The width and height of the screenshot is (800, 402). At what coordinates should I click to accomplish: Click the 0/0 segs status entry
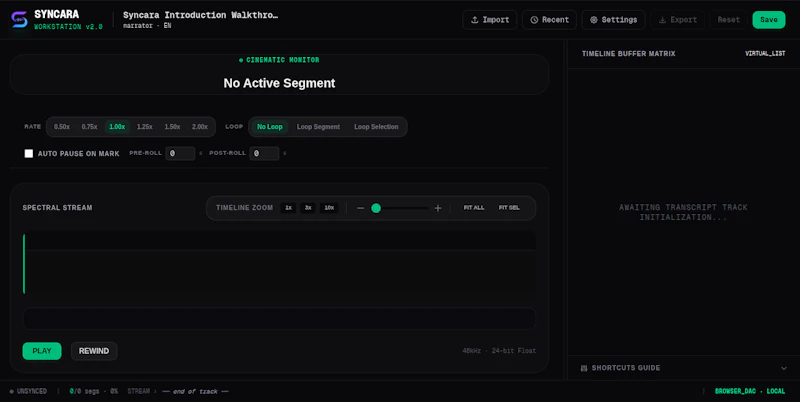click(94, 391)
